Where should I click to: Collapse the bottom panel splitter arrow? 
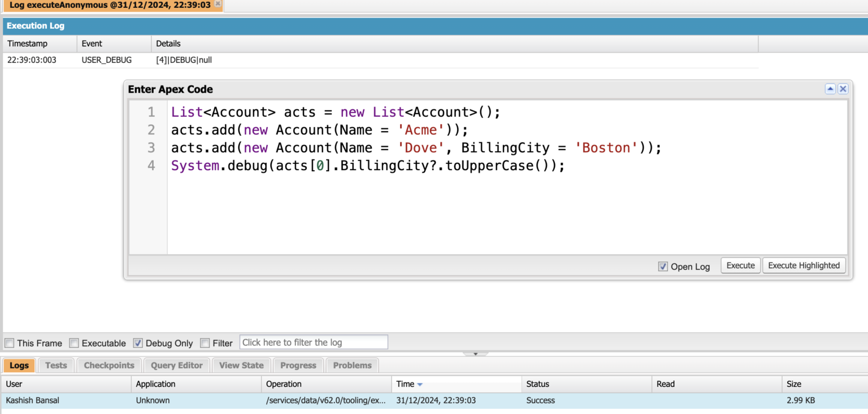click(475, 353)
